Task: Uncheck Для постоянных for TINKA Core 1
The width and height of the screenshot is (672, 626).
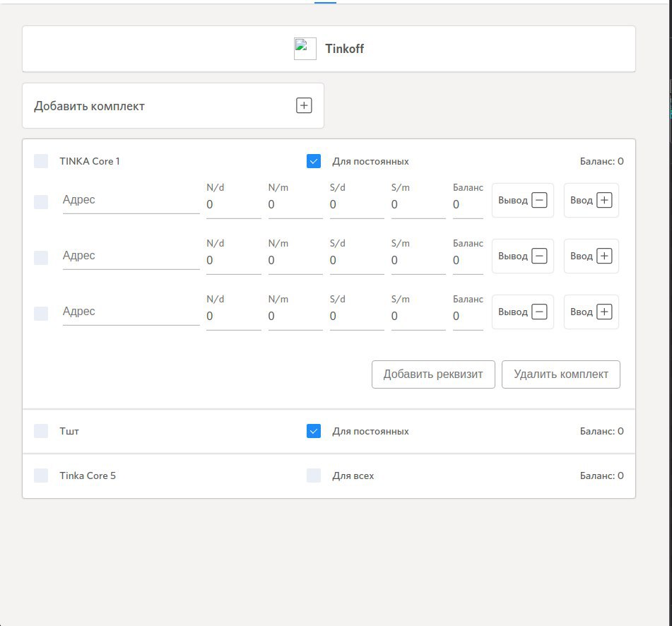Action: coord(314,161)
